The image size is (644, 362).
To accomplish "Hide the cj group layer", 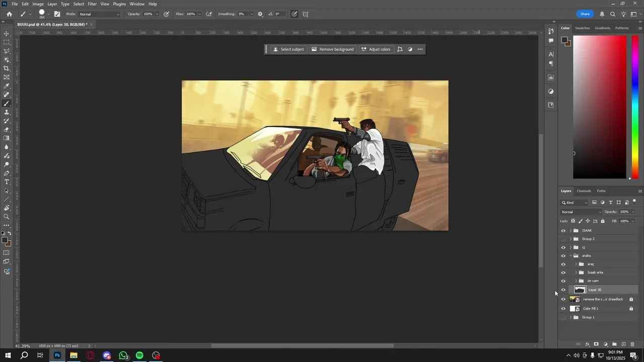I will point(563,247).
